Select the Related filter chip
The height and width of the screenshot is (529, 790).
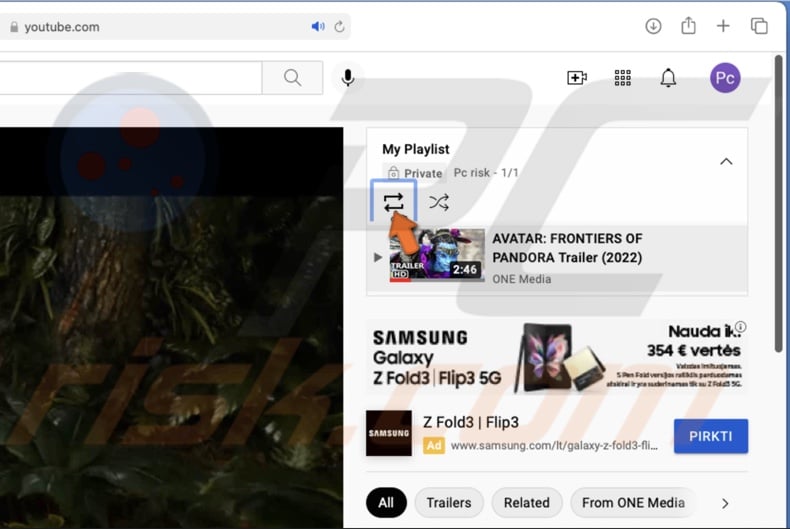526,502
